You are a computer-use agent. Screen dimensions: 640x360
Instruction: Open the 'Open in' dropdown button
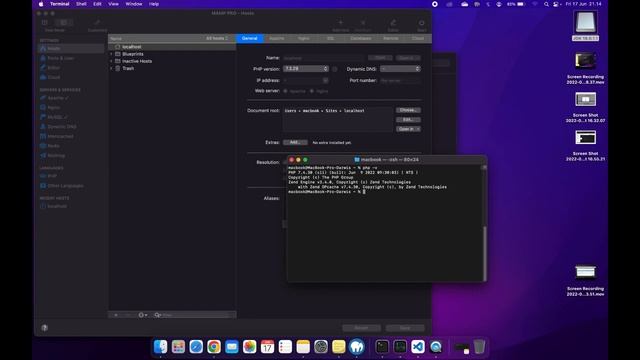[x=408, y=129]
